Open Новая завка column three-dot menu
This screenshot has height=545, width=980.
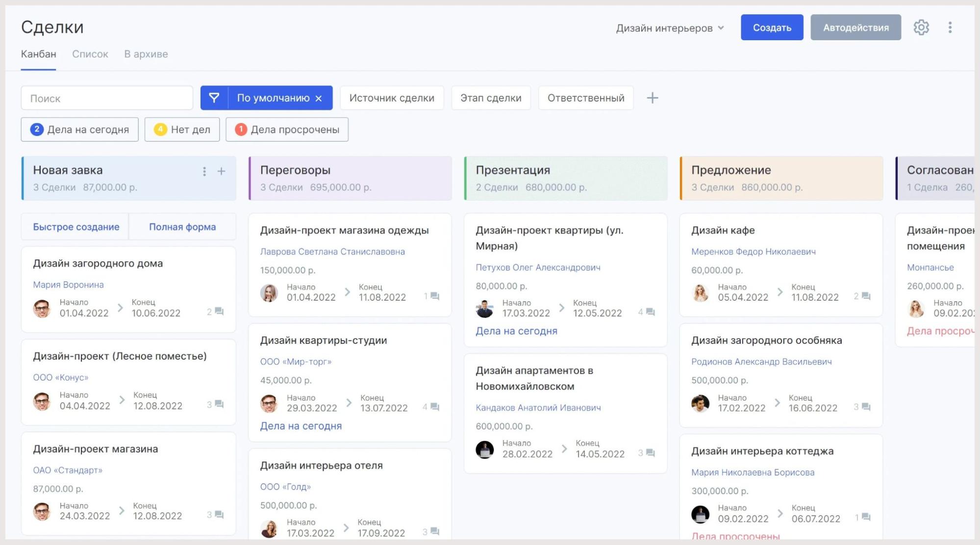tap(204, 171)
